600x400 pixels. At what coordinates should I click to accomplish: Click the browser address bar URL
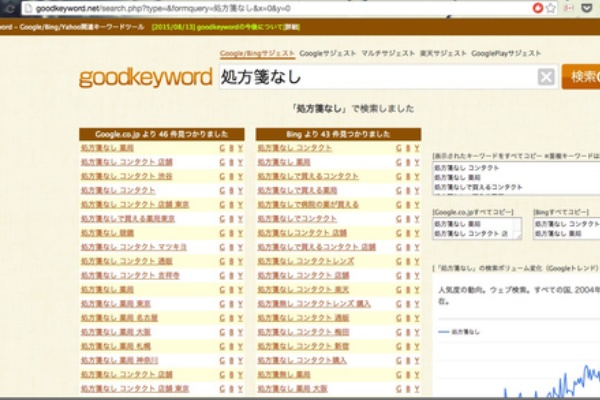(163, 8)
